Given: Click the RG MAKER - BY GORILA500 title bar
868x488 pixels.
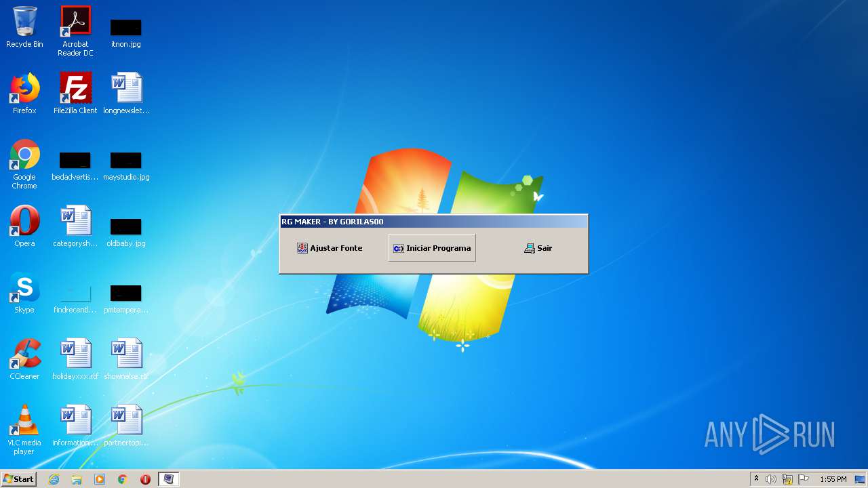Looking at the screenshot, I should coord(433,222).
